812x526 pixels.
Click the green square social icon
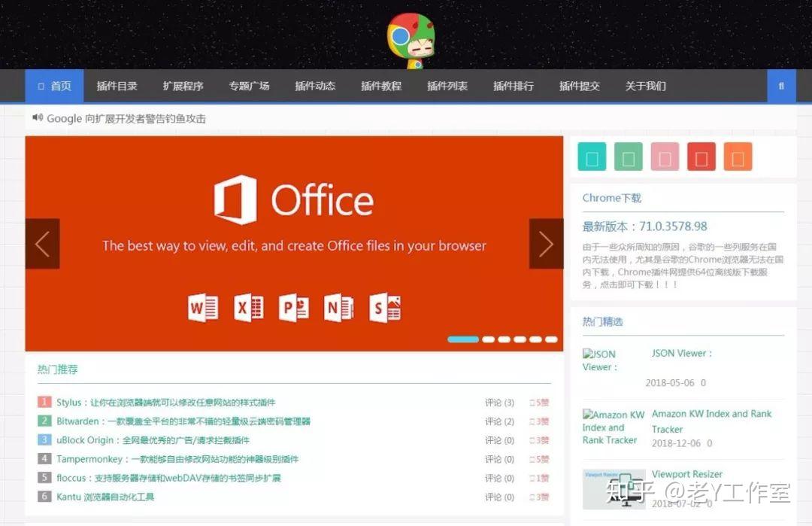tap(628, 157)
